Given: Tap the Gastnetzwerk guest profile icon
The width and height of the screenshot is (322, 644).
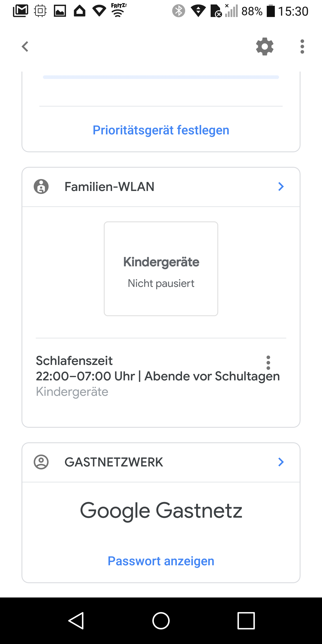Looking at the screenshot, I should click(41, 462).
